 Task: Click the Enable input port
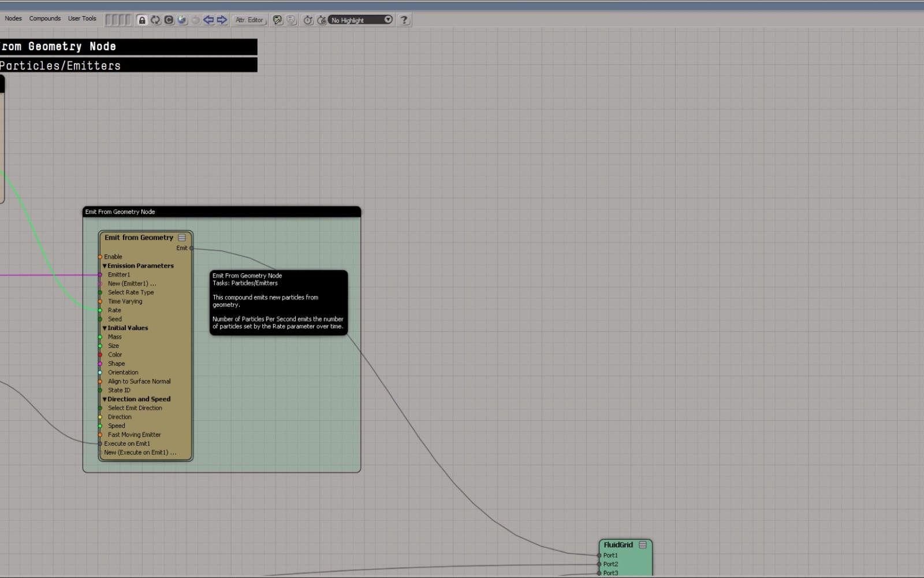(100, 257)
